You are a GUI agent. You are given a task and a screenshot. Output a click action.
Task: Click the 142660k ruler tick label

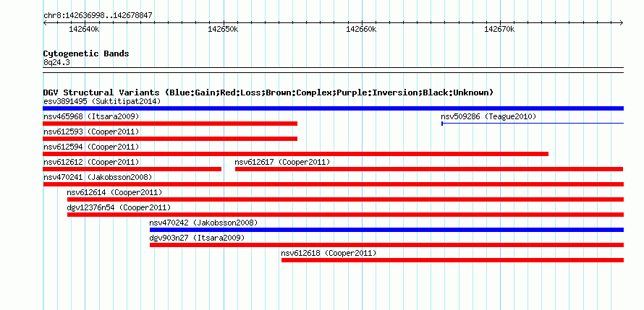[x=361, y=30]
